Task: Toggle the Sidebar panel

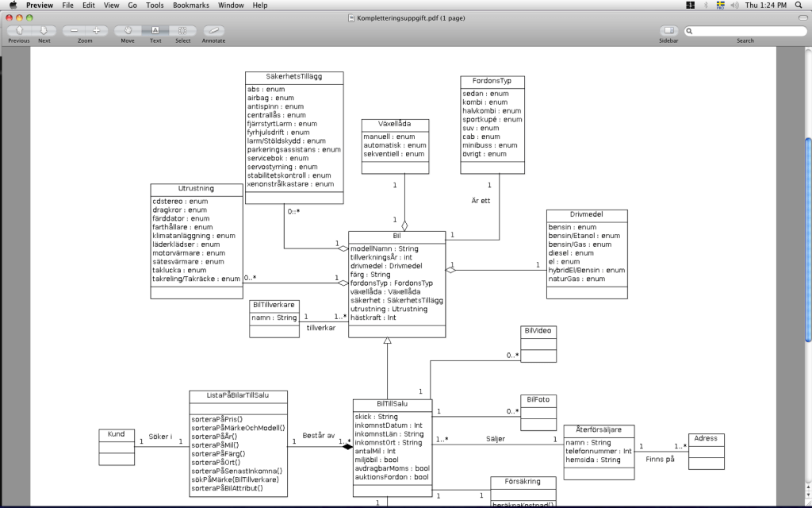Action: click(x=668, y=30)
